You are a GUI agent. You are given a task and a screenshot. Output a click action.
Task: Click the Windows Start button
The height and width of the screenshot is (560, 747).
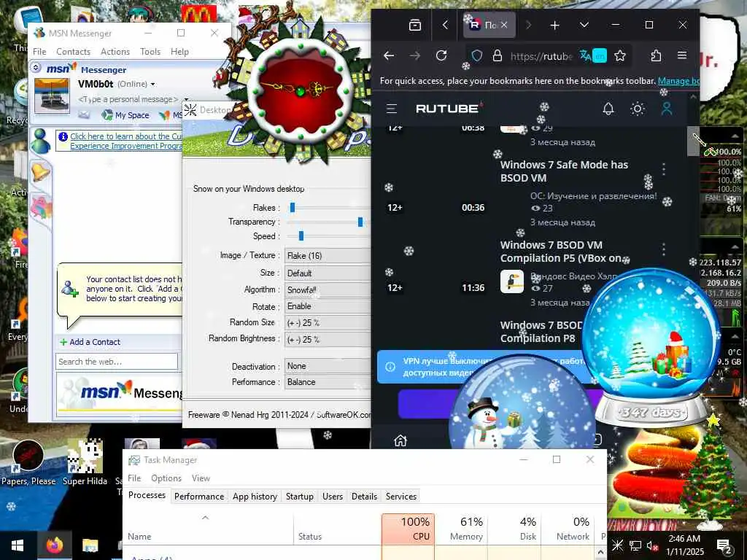tap(17, 545)
